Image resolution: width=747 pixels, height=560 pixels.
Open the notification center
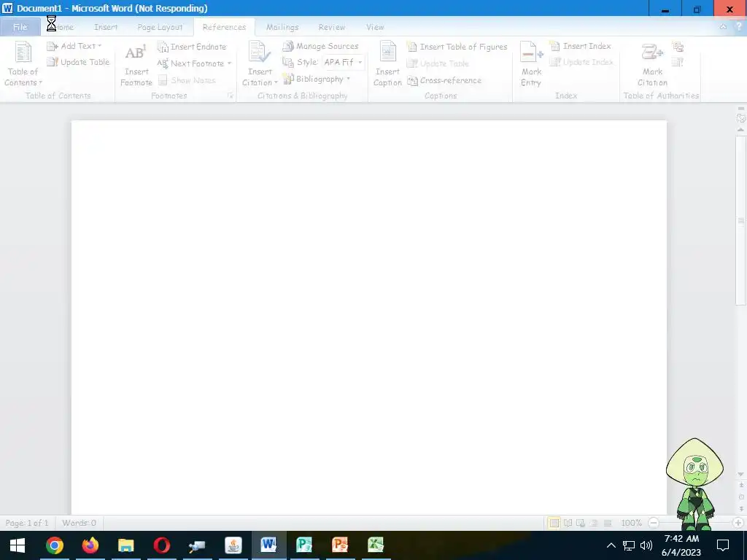[723, 545]
